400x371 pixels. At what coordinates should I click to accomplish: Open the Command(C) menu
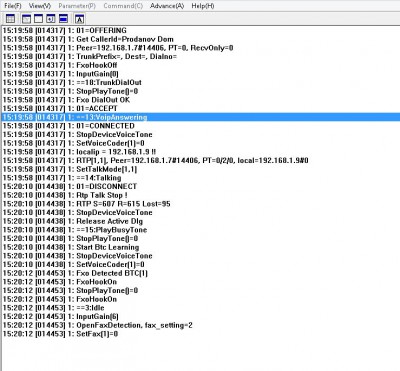pos(123,6)
